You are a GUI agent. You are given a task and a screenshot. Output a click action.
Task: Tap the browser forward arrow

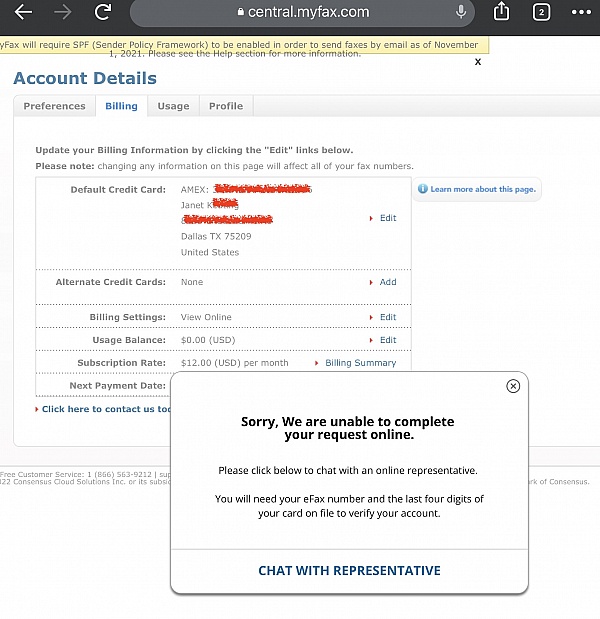(63, 13)
